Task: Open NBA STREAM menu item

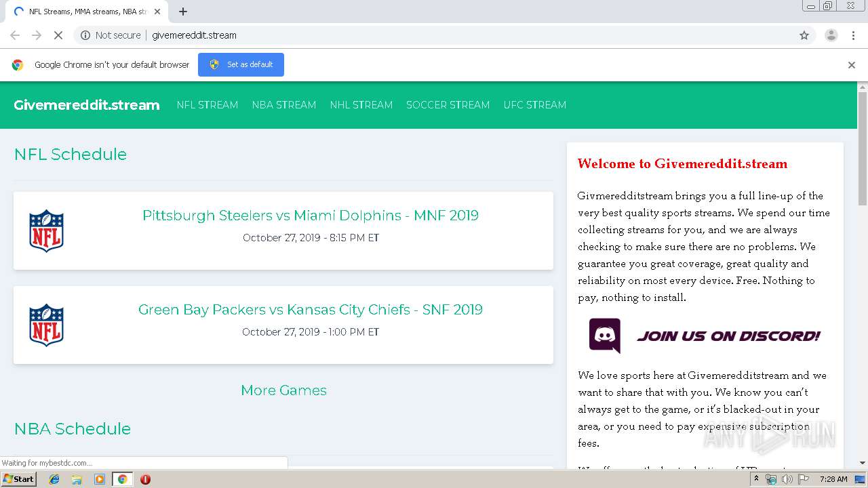Action: [284, 105]
